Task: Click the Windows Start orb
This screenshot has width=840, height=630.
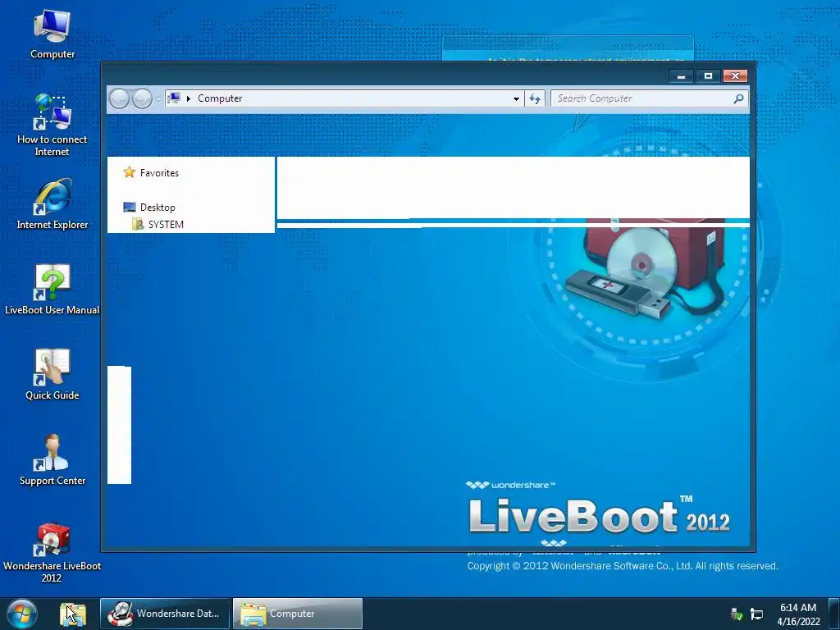Action: pyautogui.click(x=22, y=614)
